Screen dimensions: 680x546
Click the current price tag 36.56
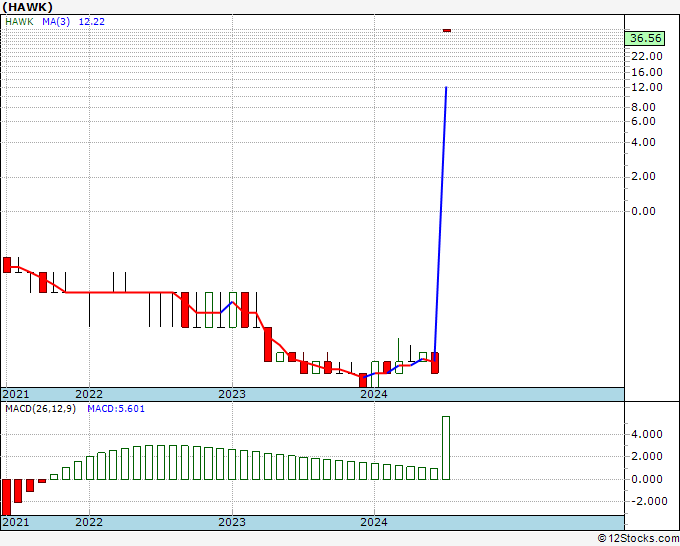646,38
